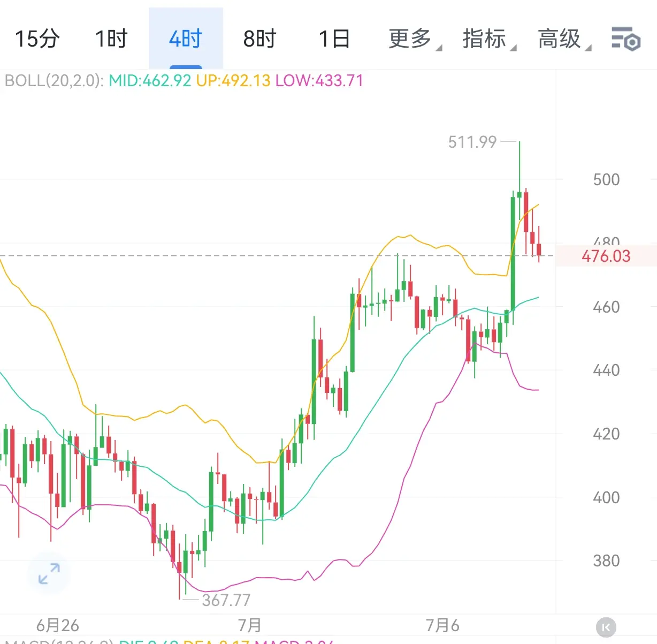Image resolution: width=657 pixels, height=644 pixels.
Task: Click the 6月26 date axis label
Action: (x=57, y=625)
